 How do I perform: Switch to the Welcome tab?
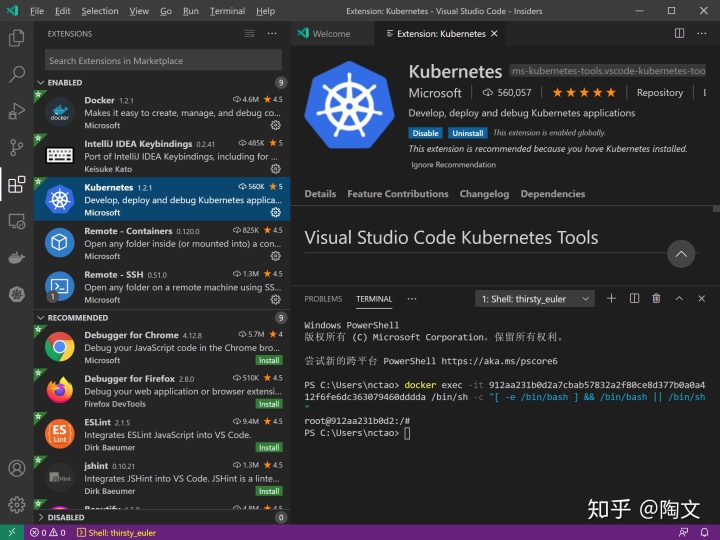coord(332,34)
